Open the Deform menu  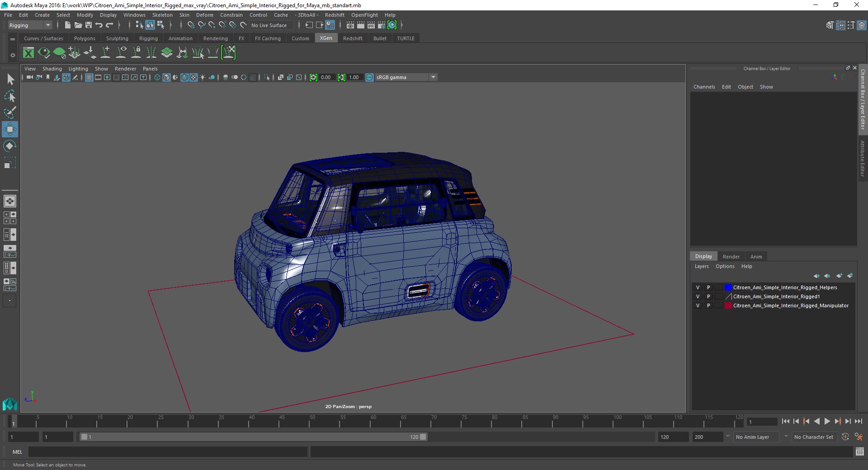click(204, 15)
